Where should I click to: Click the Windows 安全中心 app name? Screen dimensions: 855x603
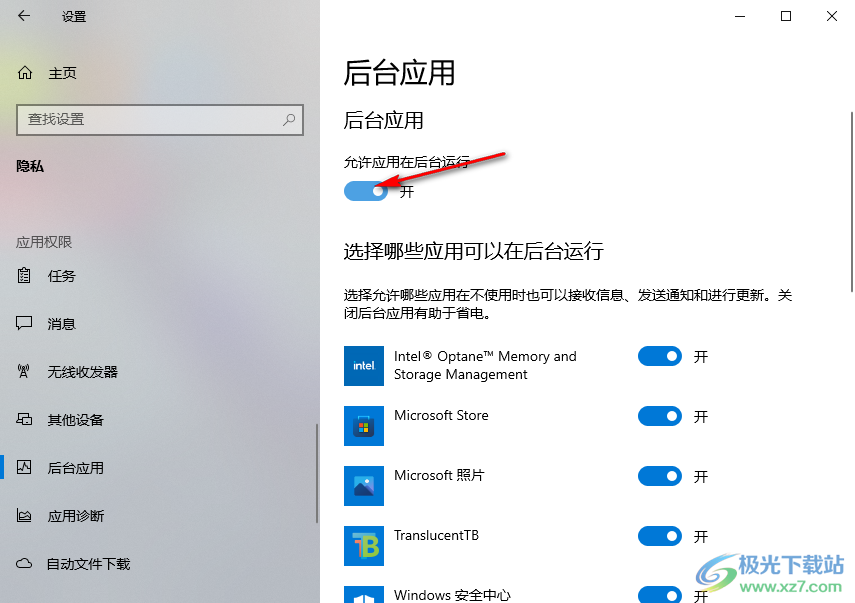452,595
